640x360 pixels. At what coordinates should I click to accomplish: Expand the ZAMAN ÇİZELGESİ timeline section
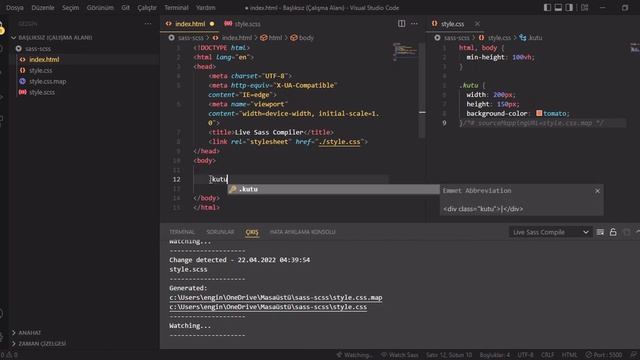pos(42,344)
